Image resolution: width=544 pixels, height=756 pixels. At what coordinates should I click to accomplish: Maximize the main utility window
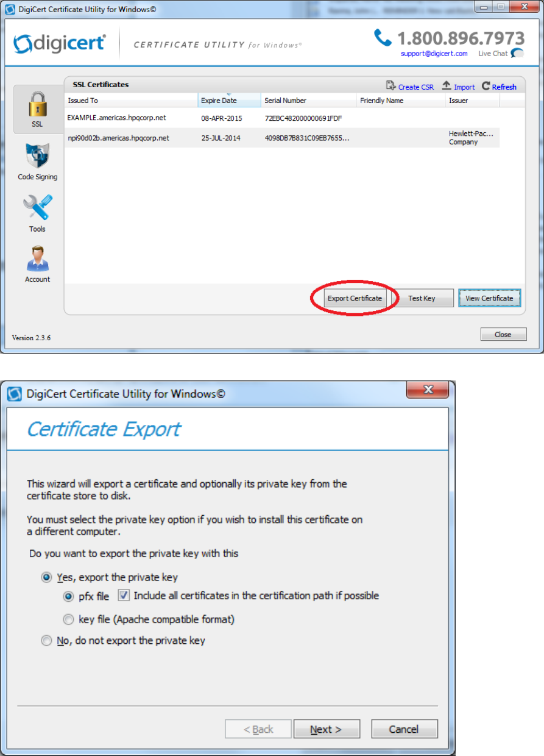point(501,6)
